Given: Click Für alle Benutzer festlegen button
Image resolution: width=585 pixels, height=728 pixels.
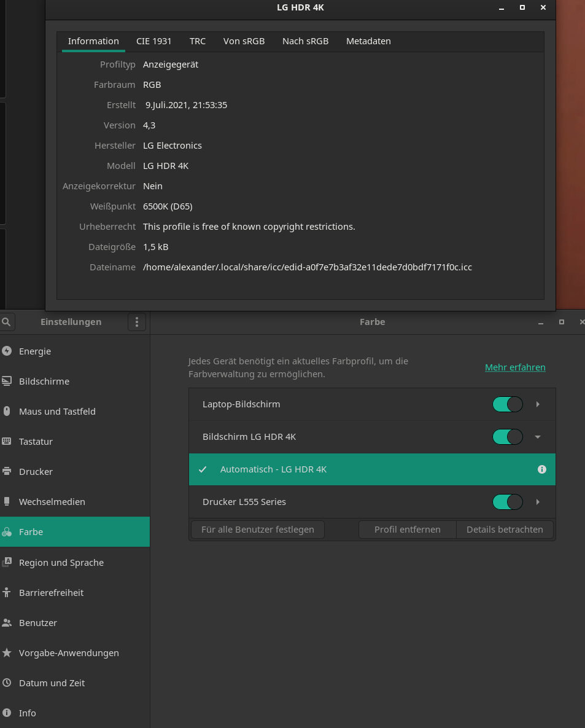Looking at the screenshot, I should (257, 530).
